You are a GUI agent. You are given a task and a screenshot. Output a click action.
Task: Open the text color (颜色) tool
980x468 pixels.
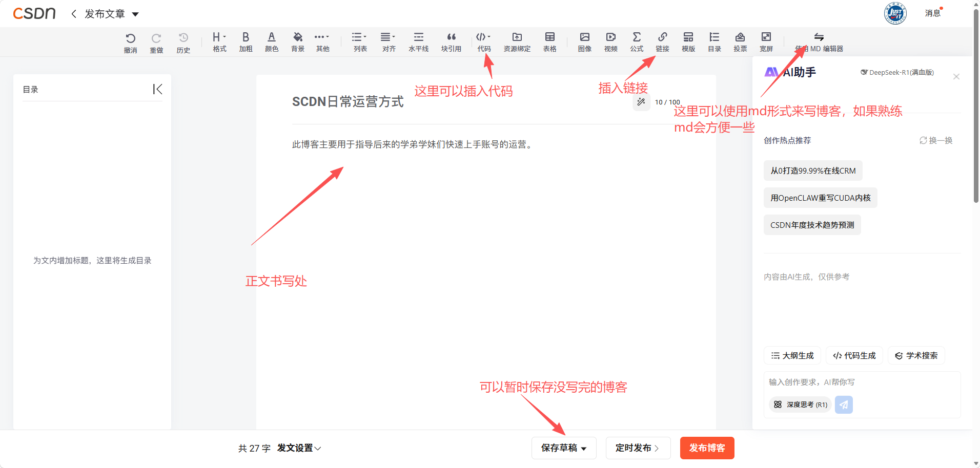272,41
